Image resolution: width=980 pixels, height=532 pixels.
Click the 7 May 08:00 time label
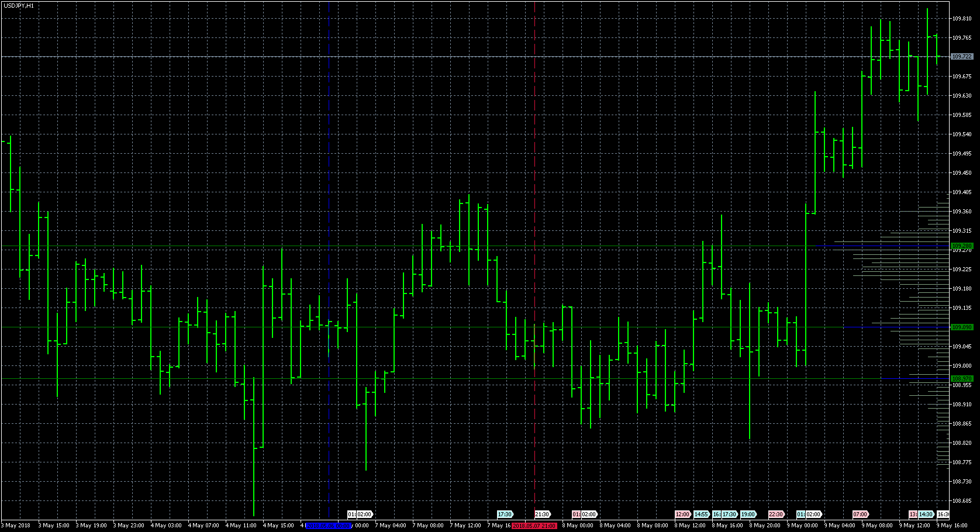(428, 526)
